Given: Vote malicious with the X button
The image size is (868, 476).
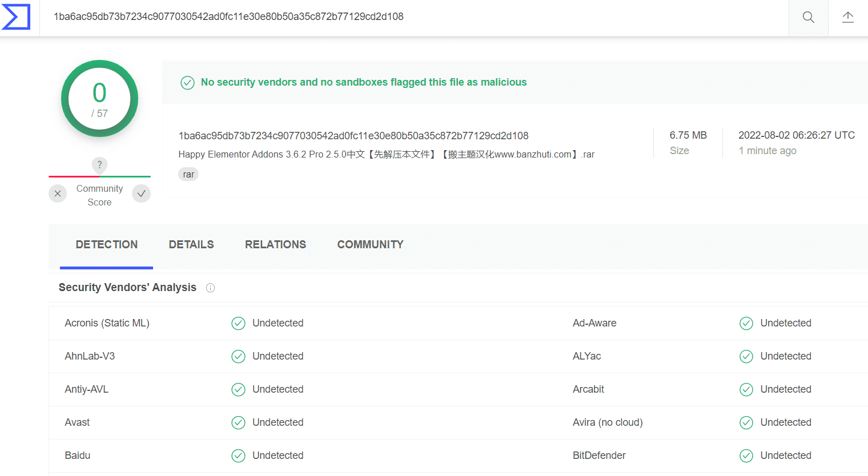Looking at the screenshot, I should coord(58,194).
